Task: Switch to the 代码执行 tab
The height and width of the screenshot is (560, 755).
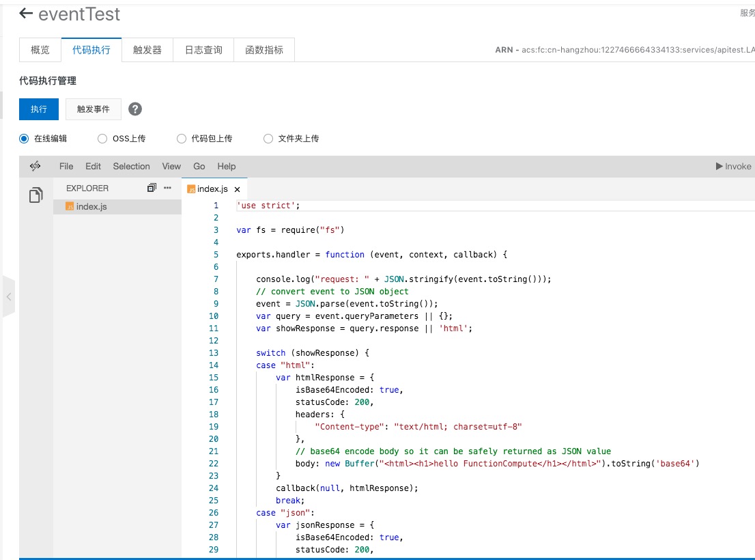Action: 91,50
